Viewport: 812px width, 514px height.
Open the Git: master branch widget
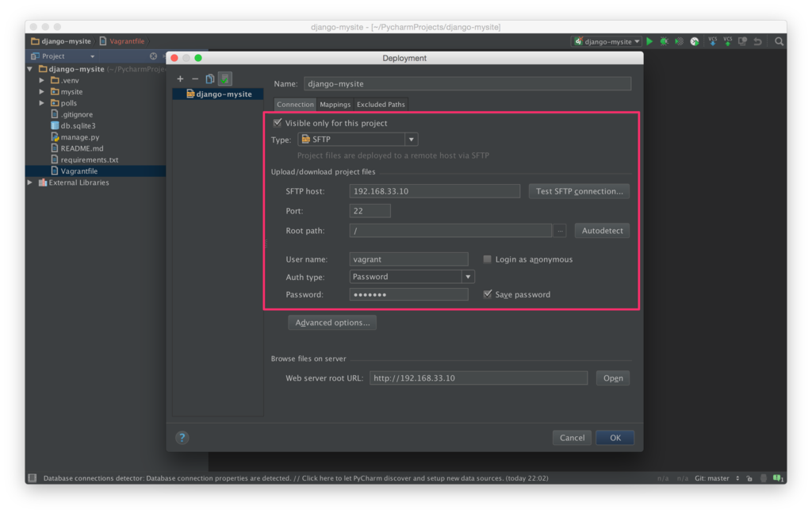coord(716,478)
